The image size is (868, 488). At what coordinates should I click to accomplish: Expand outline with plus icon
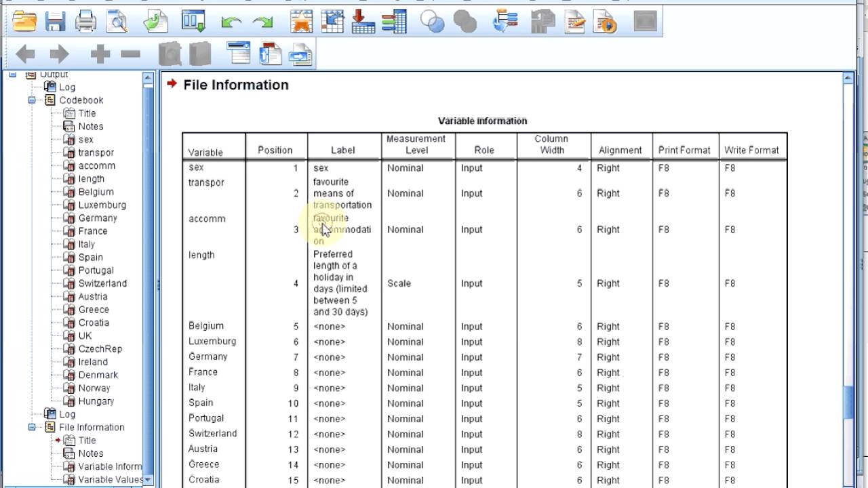point(100,54)
